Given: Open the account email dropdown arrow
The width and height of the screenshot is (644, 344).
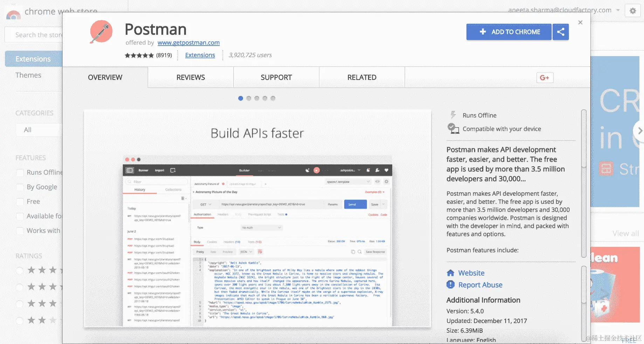Looking at the screenshot, I should tap(618, 10).
